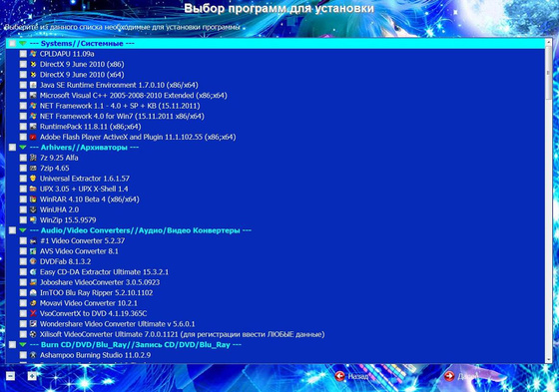Click the 7zip 4.65 icon
559x392 pixels.
coord(33,168)
